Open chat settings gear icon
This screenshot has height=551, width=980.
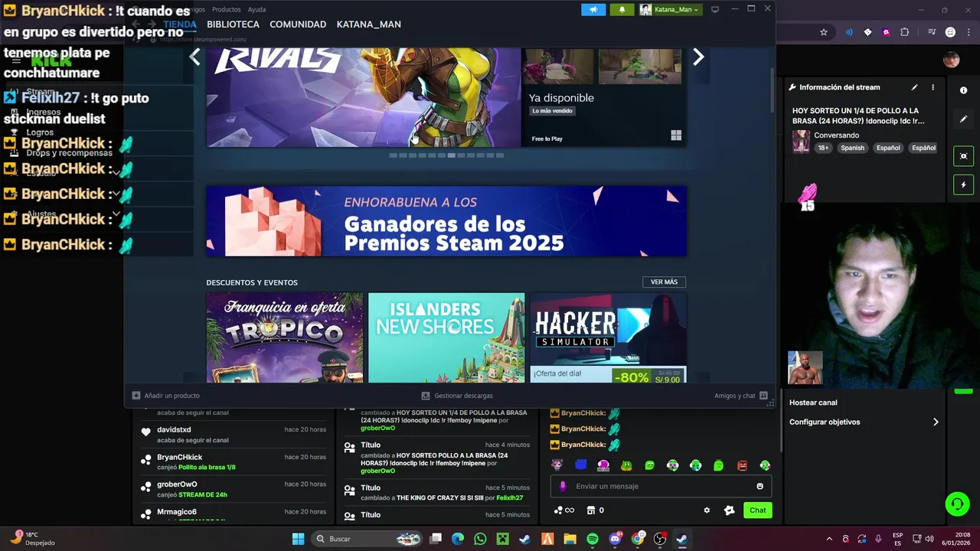707,510
